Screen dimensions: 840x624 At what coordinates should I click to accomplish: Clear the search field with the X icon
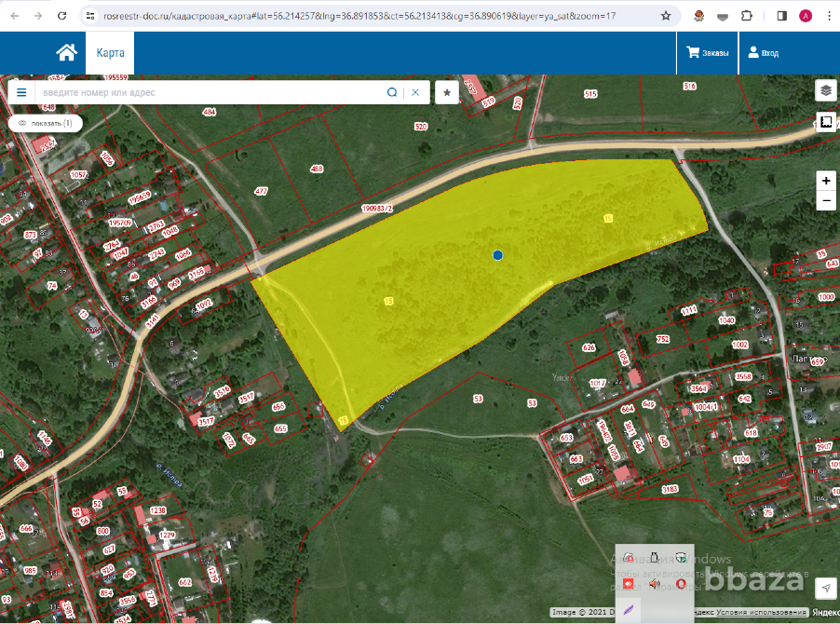point(416,92)
